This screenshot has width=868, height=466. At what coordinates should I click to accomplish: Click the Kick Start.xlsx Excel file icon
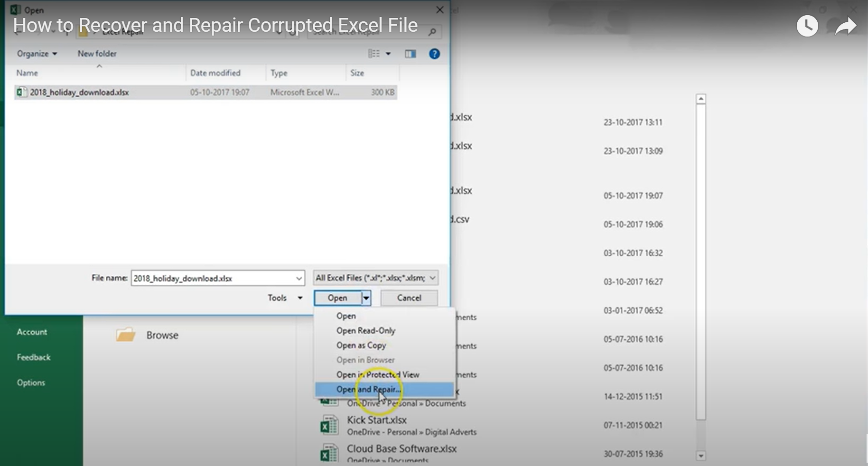tap(329, 425)
